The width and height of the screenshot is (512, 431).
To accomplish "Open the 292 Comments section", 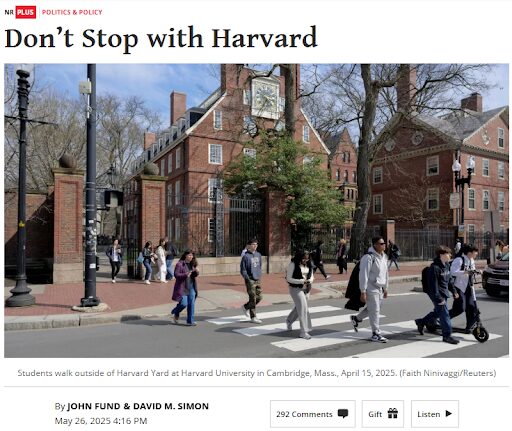I will (313, 414).
